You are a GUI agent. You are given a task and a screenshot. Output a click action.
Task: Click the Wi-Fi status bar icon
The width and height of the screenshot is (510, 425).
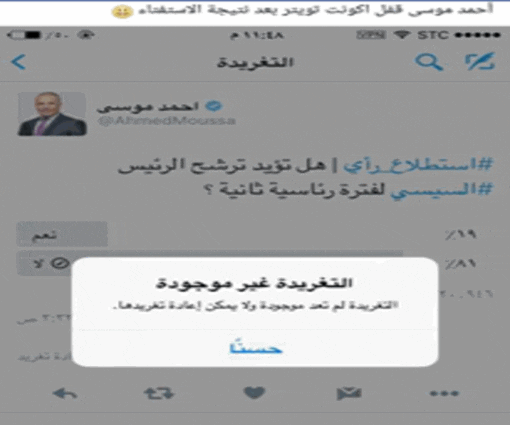coord(401,34)
